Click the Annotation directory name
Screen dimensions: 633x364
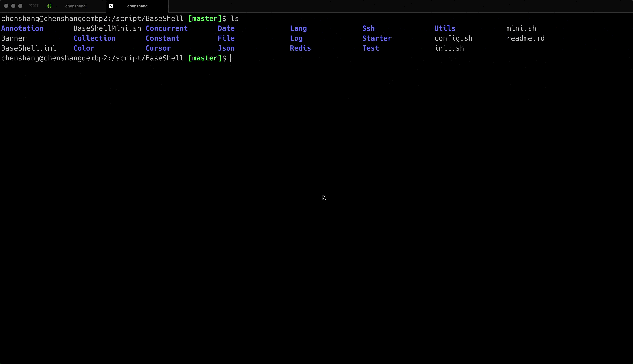tap(22, 28)
